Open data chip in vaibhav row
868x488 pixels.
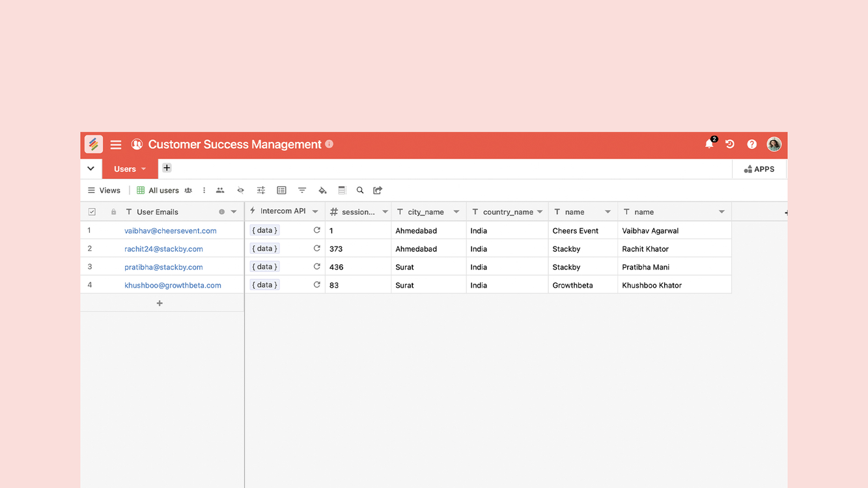(264, 230)
